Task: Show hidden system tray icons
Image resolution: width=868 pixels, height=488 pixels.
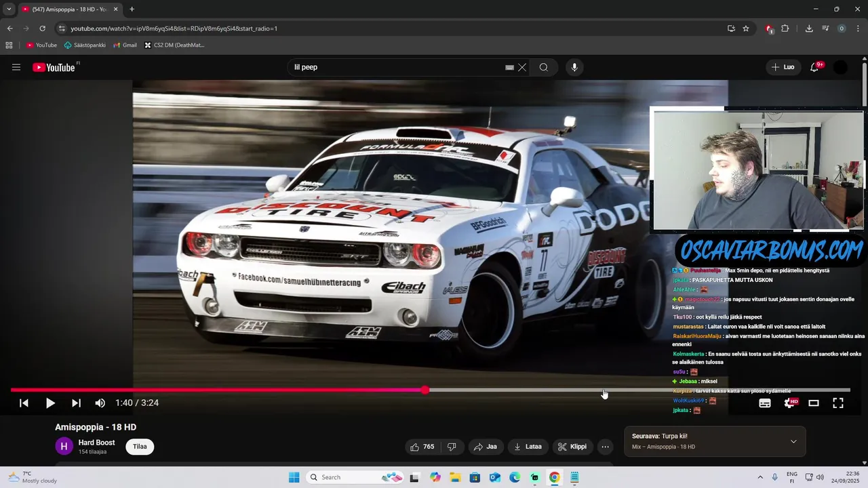Action: click(759, 477)
